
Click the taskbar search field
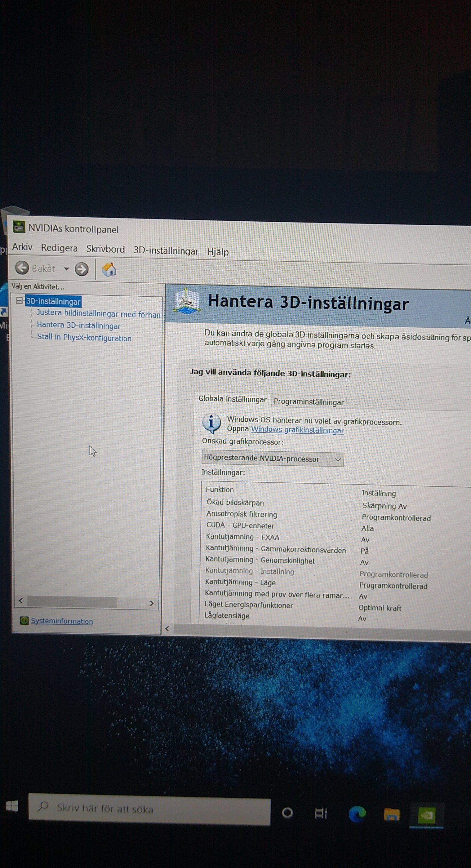pos(149,809)
